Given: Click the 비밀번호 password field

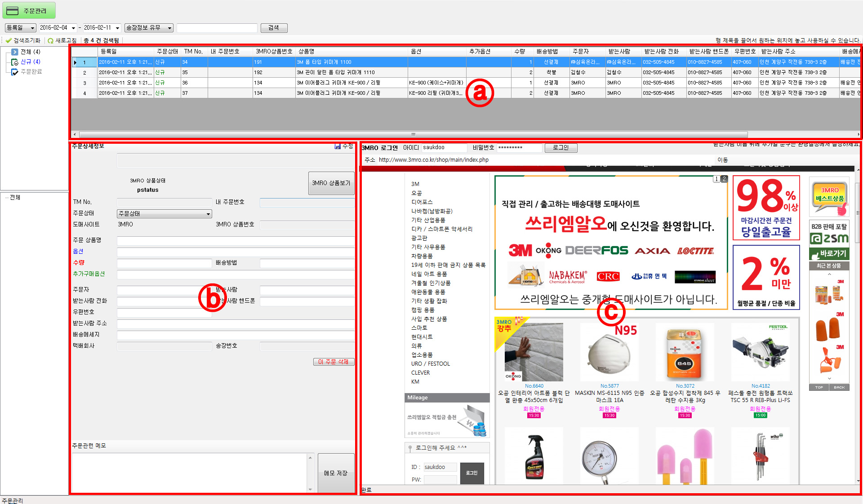Looking at the screenshot, I should (519, 147).
